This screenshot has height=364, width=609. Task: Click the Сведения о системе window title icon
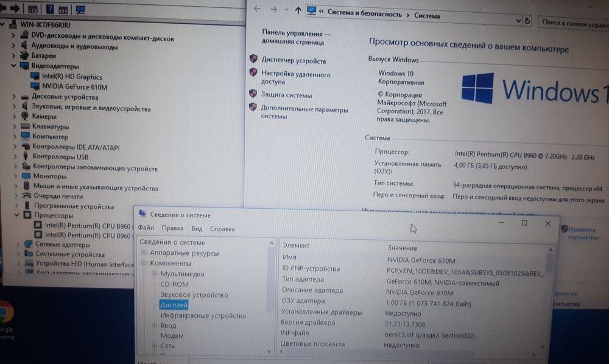(143, 214)
